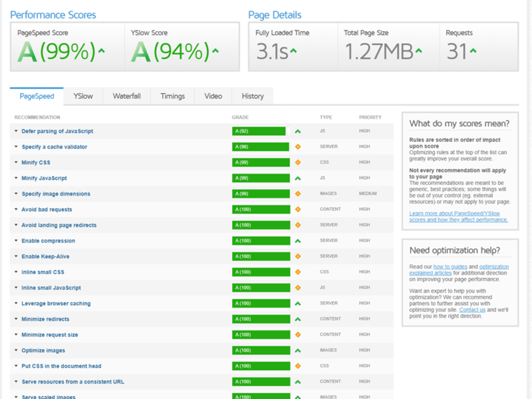Screen dimensions: 532x399
Task: Click the orange diamond for Avoid bad requests
Action: [298, 209]
